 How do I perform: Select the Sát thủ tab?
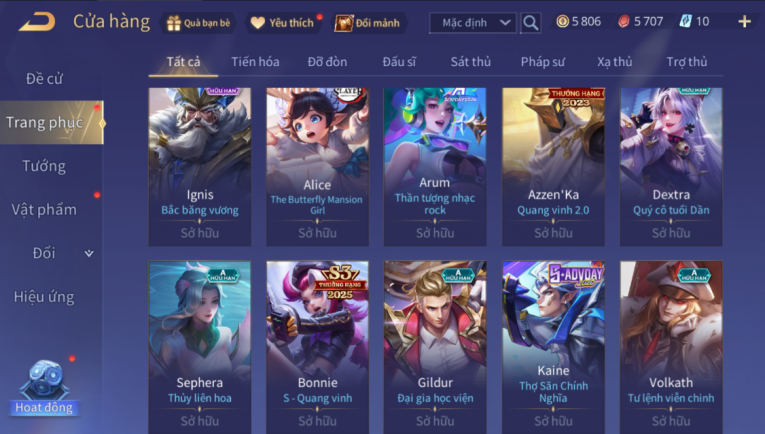470,62
